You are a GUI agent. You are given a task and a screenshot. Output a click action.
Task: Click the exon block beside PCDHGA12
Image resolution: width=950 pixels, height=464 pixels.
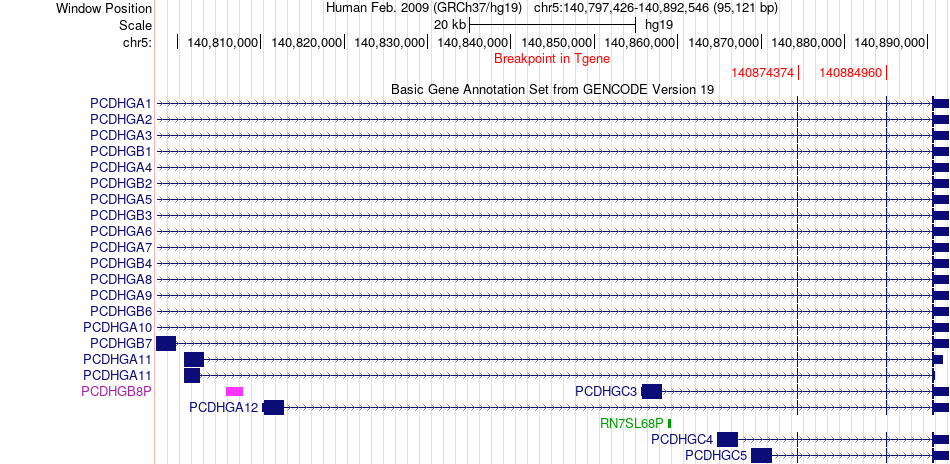tap(273, 407)
